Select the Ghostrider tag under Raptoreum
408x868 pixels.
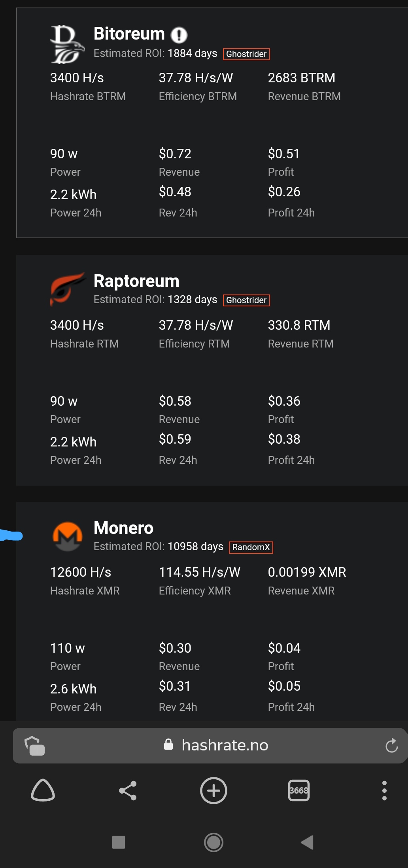pos(246,300)
